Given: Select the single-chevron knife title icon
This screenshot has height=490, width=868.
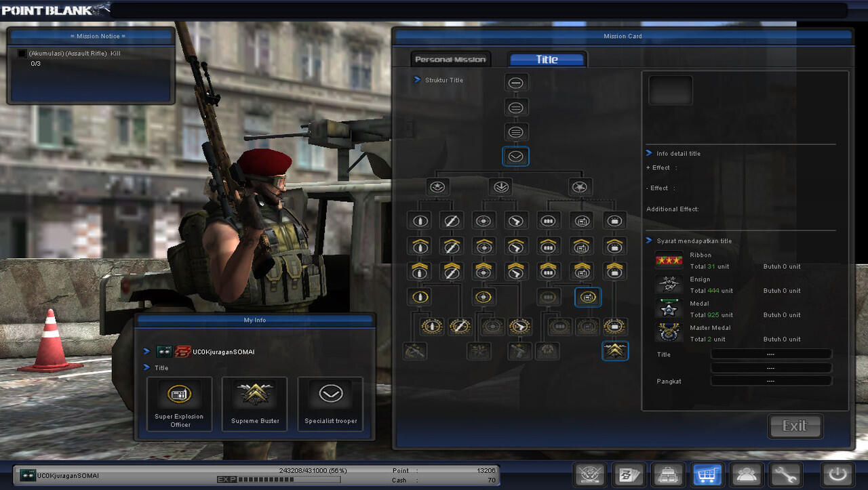Looking at the screenshot, I should coord(451,246).
